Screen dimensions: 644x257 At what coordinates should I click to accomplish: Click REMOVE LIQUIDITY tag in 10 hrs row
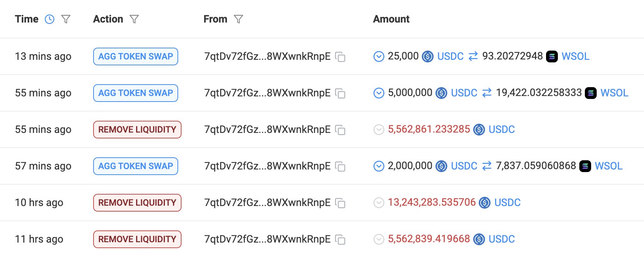point(137,203)
